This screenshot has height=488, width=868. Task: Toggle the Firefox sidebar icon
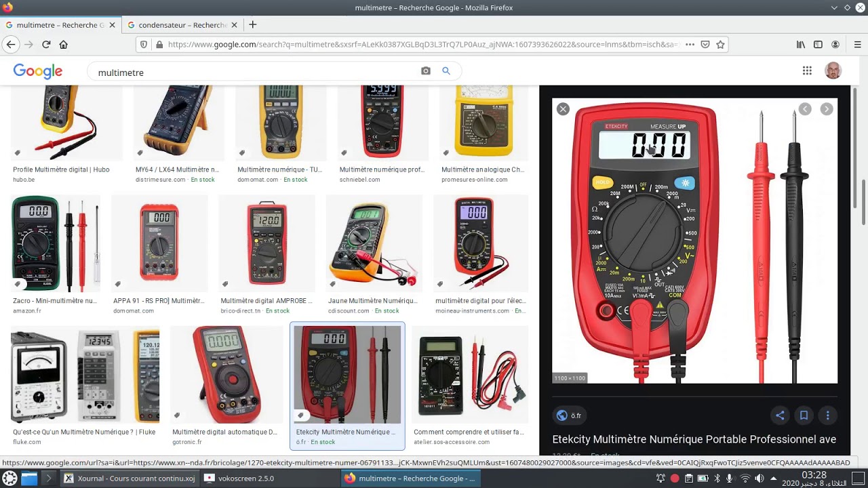point(818,44)
